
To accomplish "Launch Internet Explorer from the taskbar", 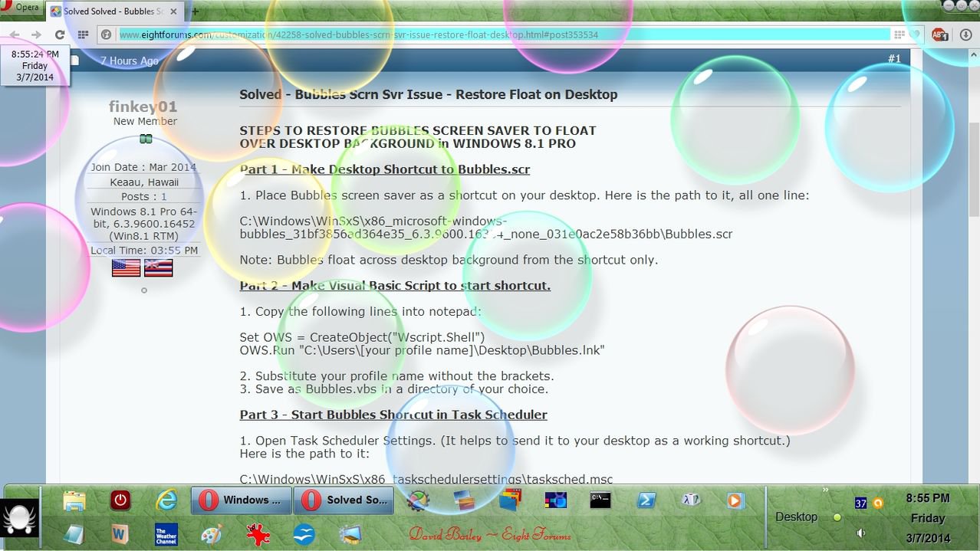I will pyautogui.click(x=166, y=500).
